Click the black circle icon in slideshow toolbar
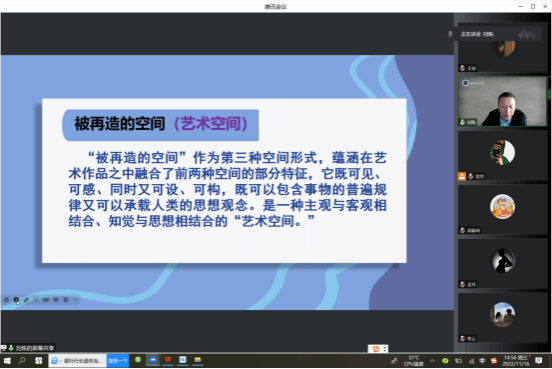This screenshot has height=369, width=552. click(16, 300)
